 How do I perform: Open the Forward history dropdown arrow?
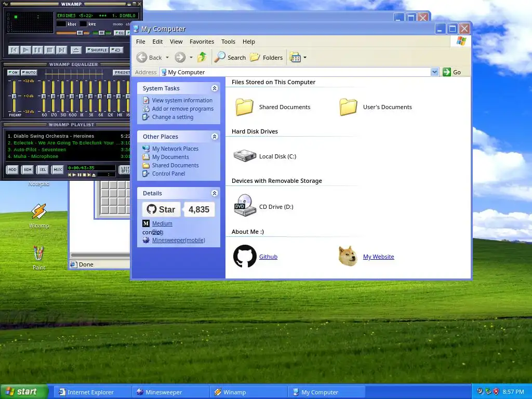[191, 58]
